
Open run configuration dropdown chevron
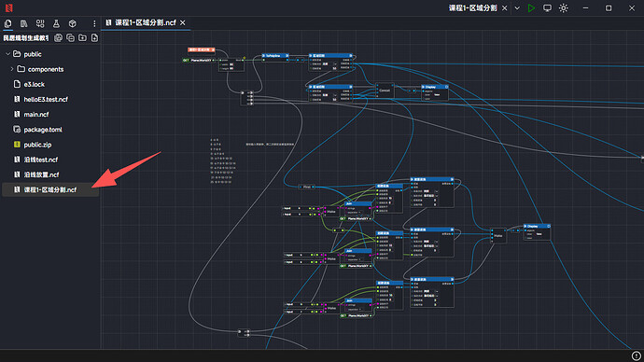[517, 7]
